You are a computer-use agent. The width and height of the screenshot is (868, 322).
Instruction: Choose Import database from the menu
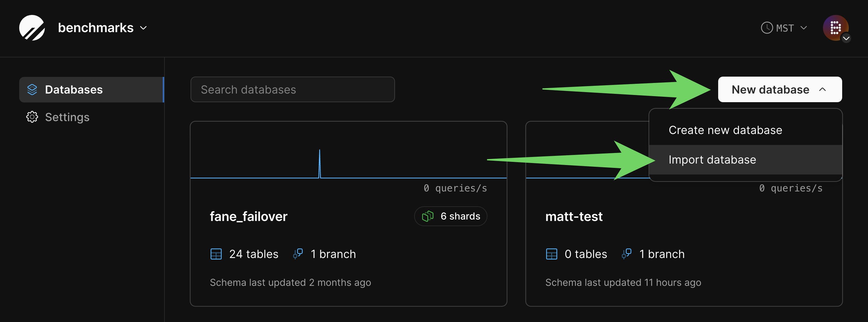point(712,160)
